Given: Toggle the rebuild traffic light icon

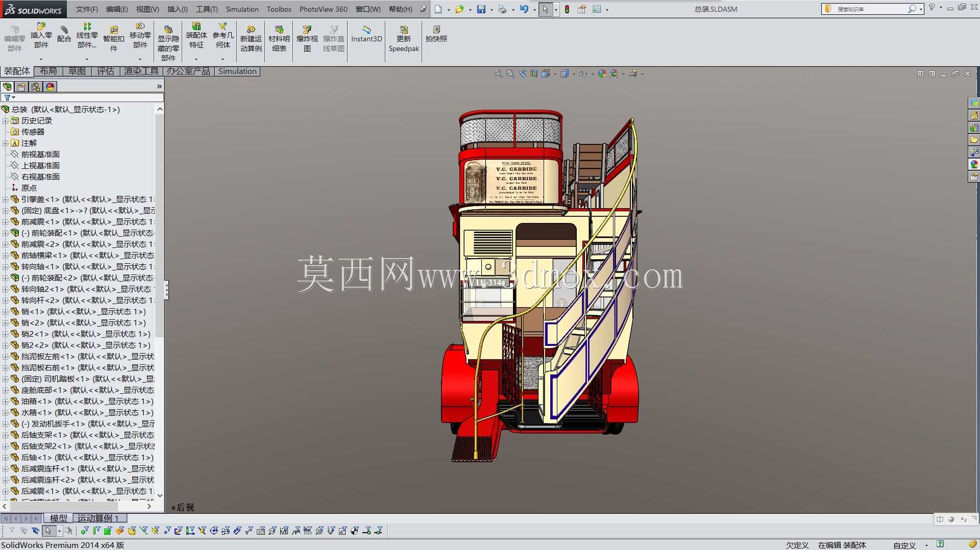Looking at the screenshot, I should tap(567, 9).
